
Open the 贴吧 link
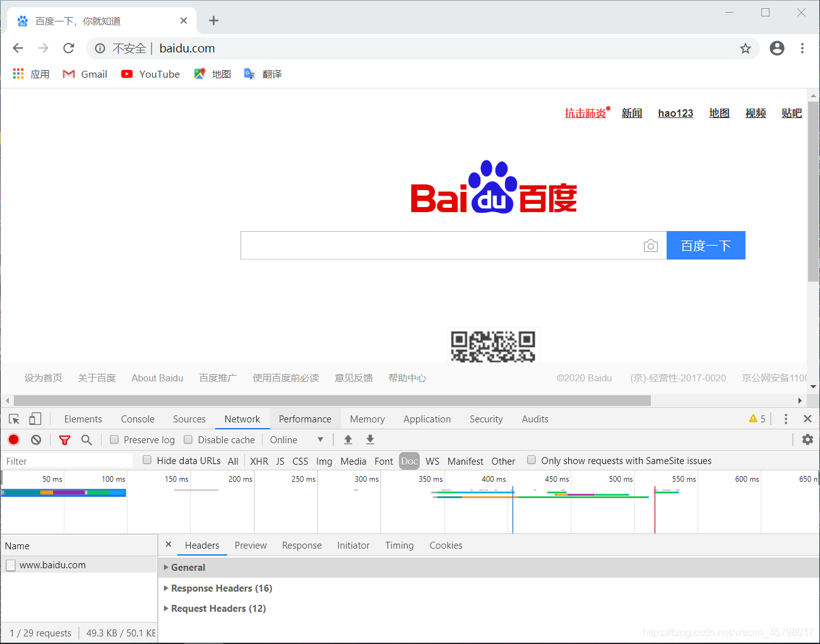[x=792, y=113]
